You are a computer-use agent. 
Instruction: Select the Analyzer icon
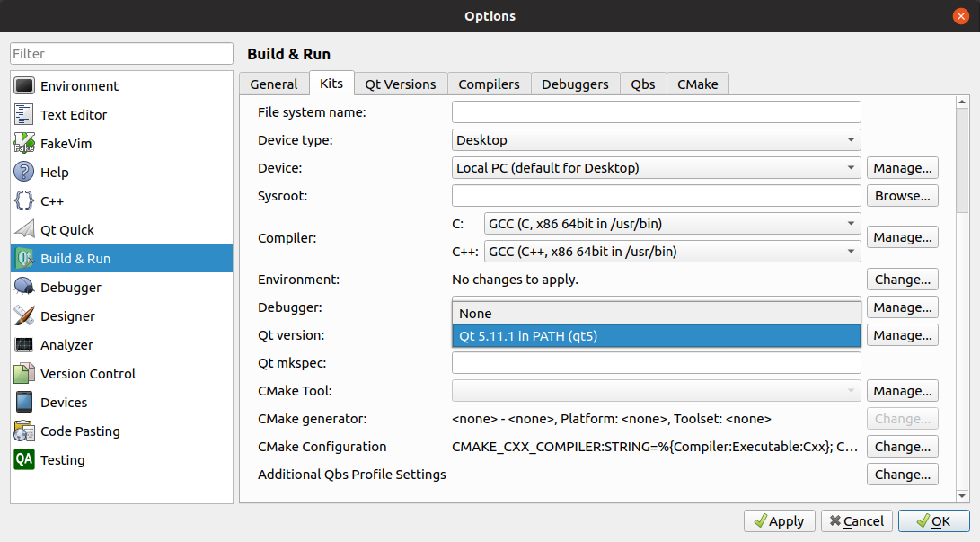tap(24, 345)
